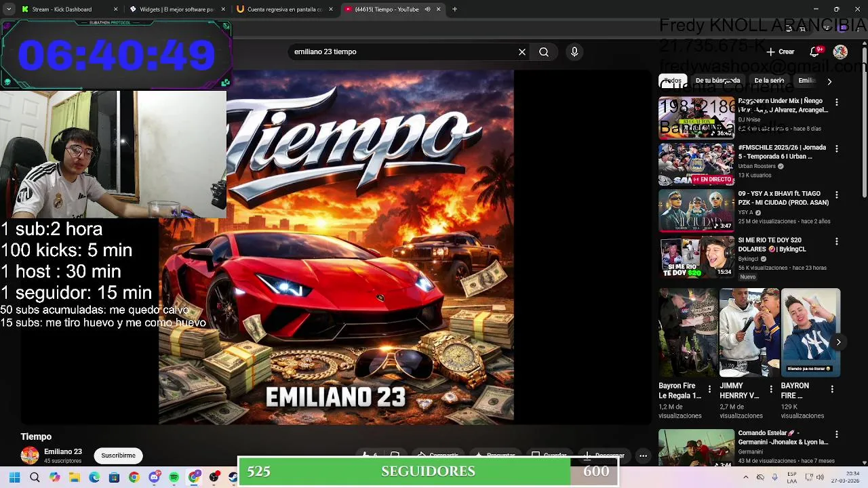The width and height of the screenshot is (868, 488).
Task: Open the Urban Roosters channel link
Action: (x=757, y=166)
